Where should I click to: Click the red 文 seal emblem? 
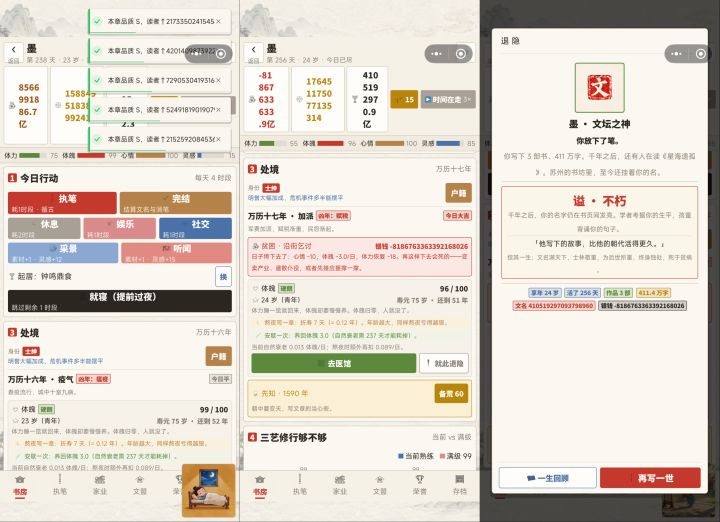point(599,87)
